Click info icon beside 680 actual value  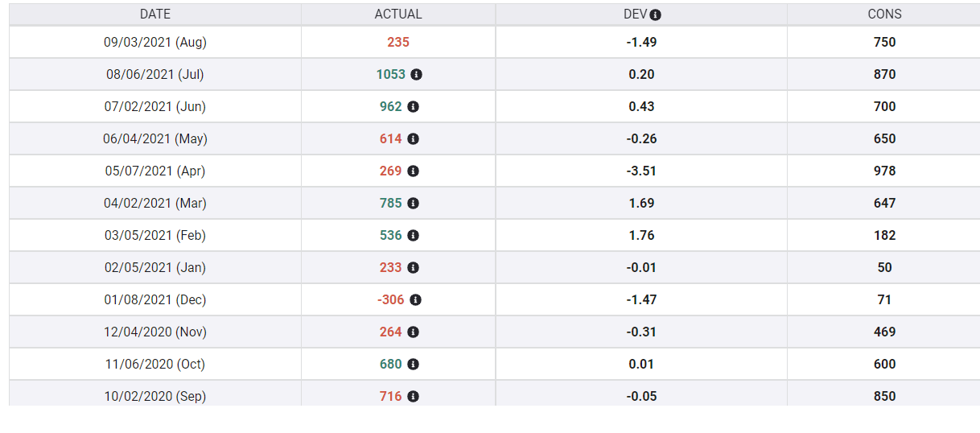click(x=413, y=364)
